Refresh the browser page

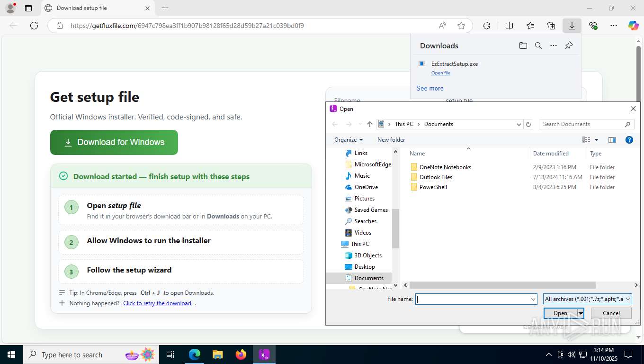[x=34, y=26]
